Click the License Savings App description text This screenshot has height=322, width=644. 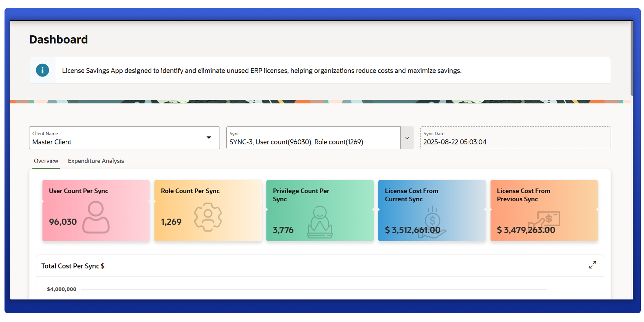click(x=261, y=71)
